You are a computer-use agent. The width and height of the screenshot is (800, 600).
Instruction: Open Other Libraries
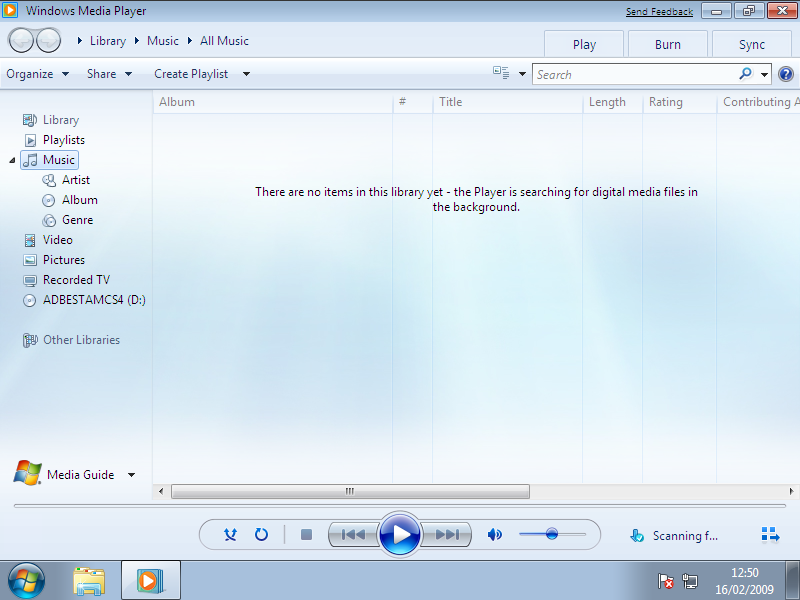pos(71,340)
